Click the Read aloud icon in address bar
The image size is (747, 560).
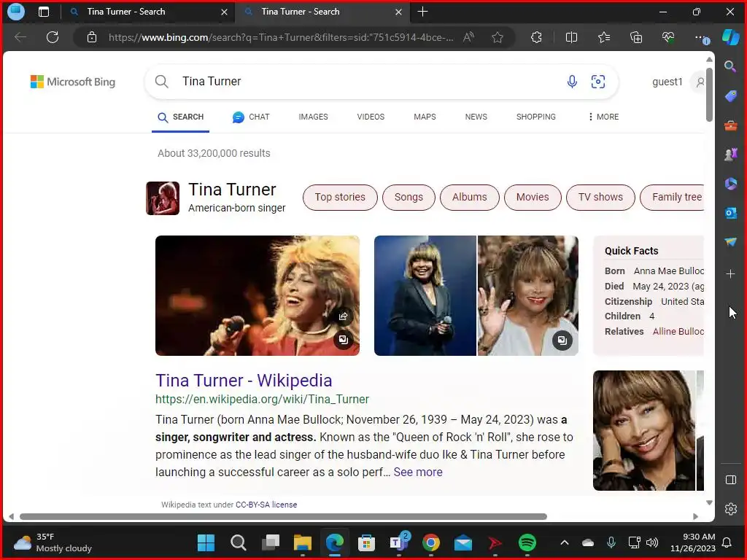(469, 37)
